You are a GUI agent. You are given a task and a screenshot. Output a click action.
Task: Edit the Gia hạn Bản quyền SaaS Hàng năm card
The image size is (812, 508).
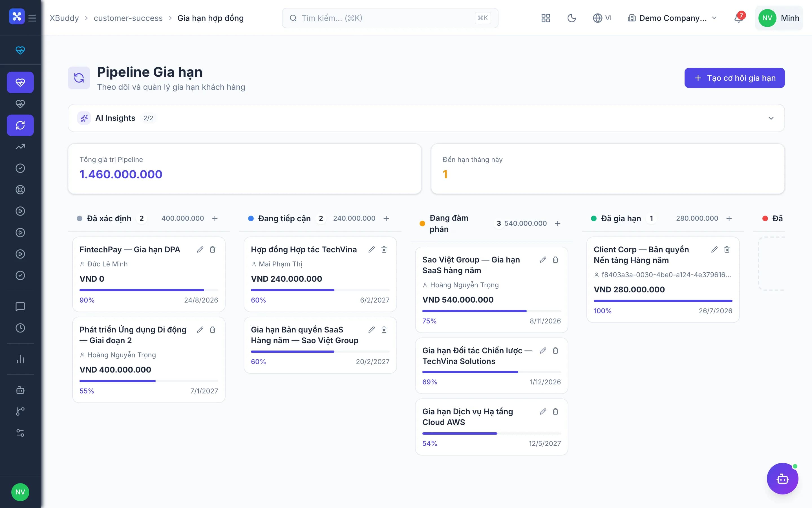click(x=371, y=330)
